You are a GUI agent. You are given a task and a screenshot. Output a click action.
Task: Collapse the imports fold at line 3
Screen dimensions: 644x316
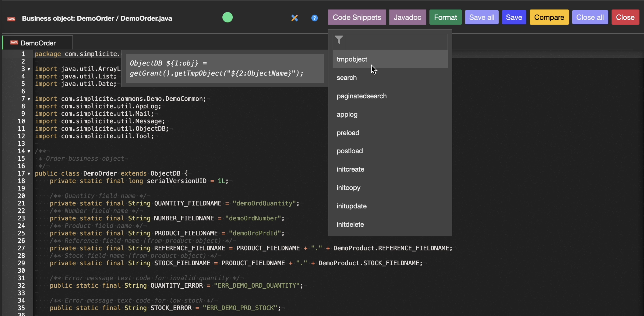pyautogui.click(x=29, y=69)
